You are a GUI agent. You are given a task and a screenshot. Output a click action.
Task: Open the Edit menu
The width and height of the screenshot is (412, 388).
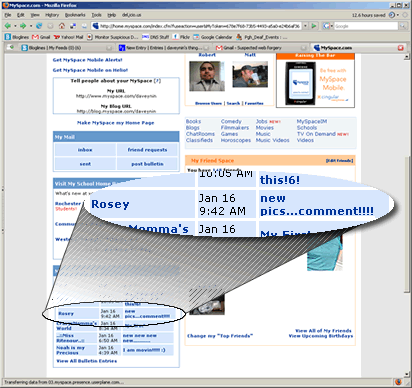[x=21, y=15]
